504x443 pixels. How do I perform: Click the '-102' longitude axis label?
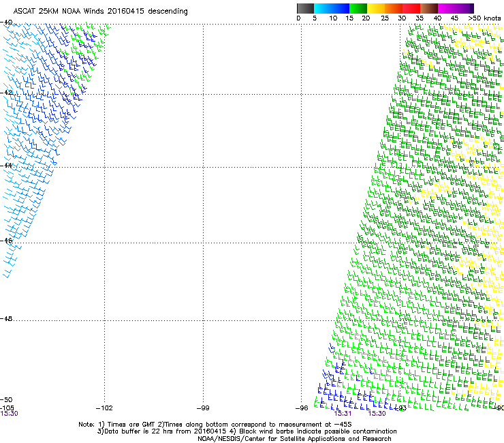coord(104,408)
